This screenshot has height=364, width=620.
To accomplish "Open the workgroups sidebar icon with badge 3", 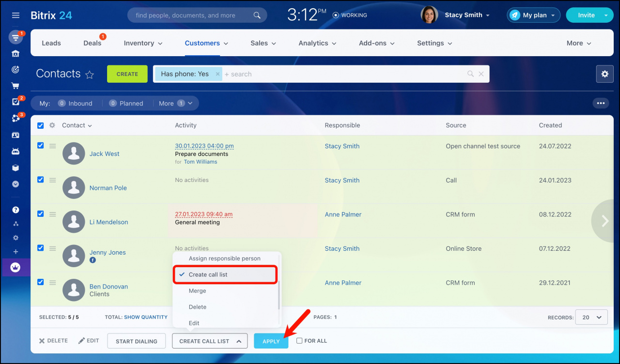I will point(15,119).
